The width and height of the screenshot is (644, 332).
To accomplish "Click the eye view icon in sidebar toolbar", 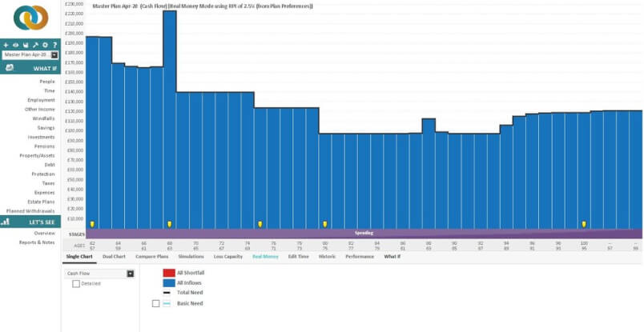I will click(x=15, y=45).
